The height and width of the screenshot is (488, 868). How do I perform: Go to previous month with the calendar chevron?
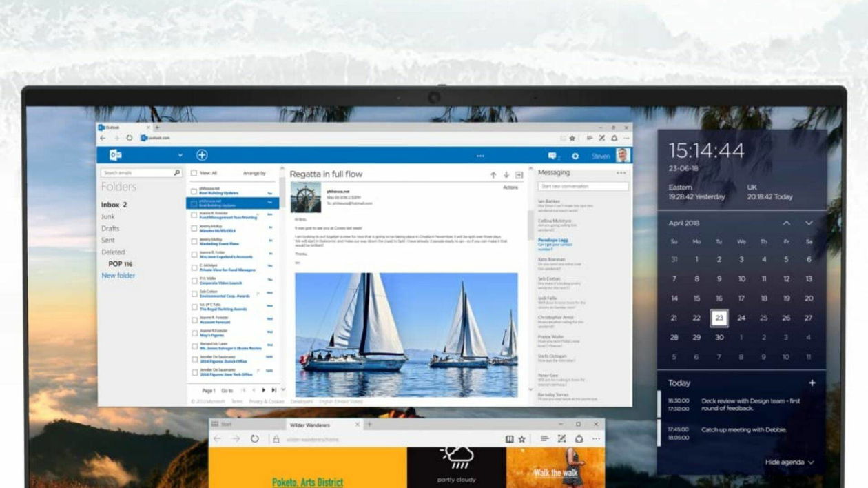[787, 223]
